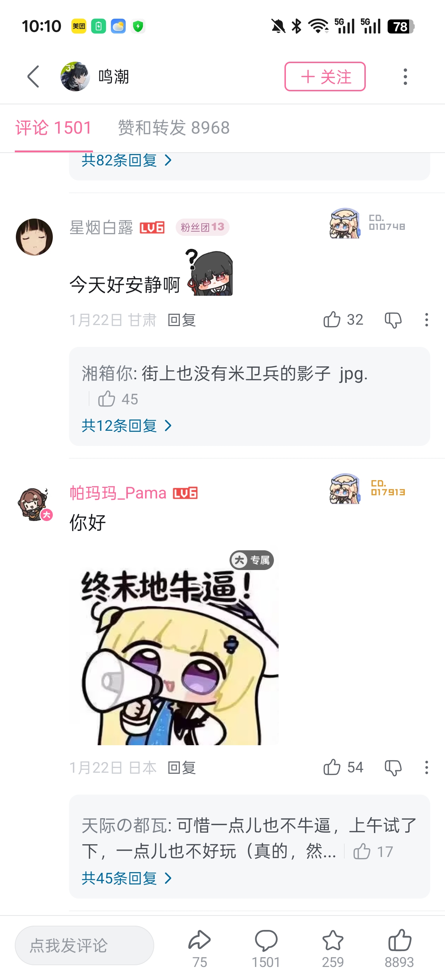This screenshot has width=445, height=980.
Task: Expand the 共82条回复 replies
Action: point(126,160)
